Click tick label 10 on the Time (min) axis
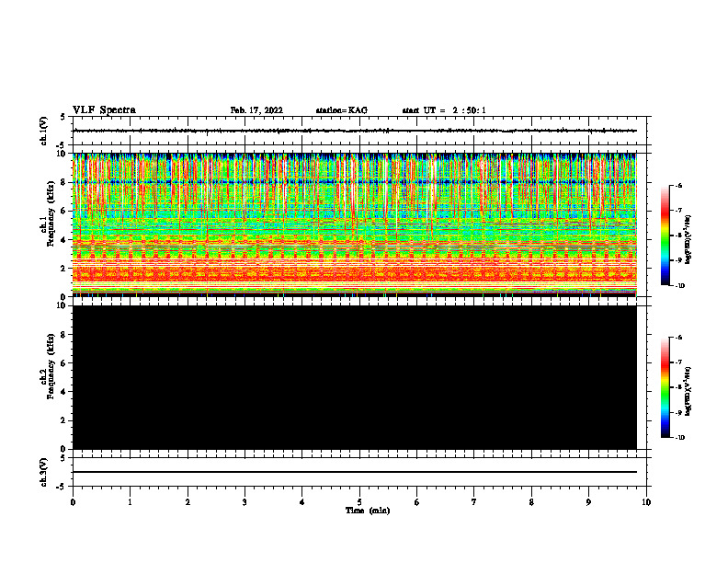Screen dimensions: 728x563 [646, 502]
